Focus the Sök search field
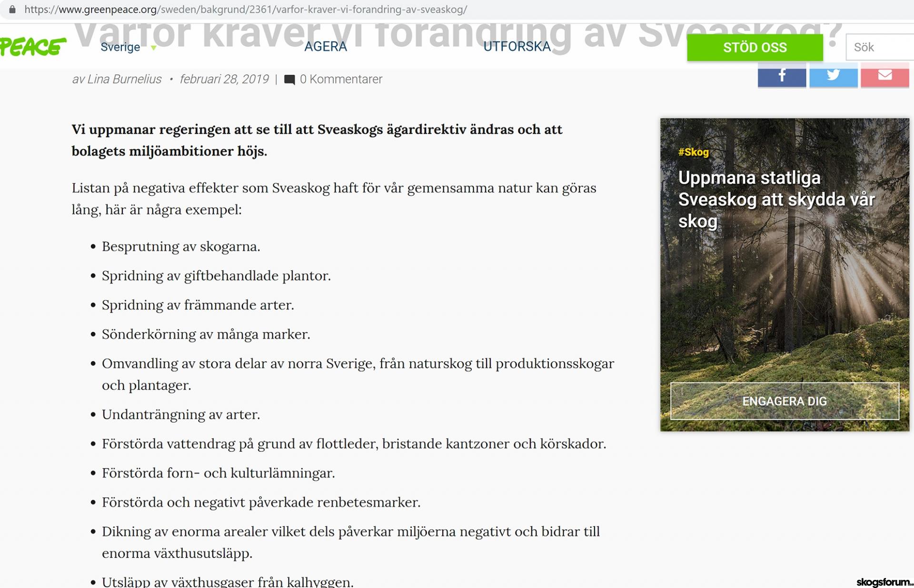914x588 pixels. coord(880,47)
